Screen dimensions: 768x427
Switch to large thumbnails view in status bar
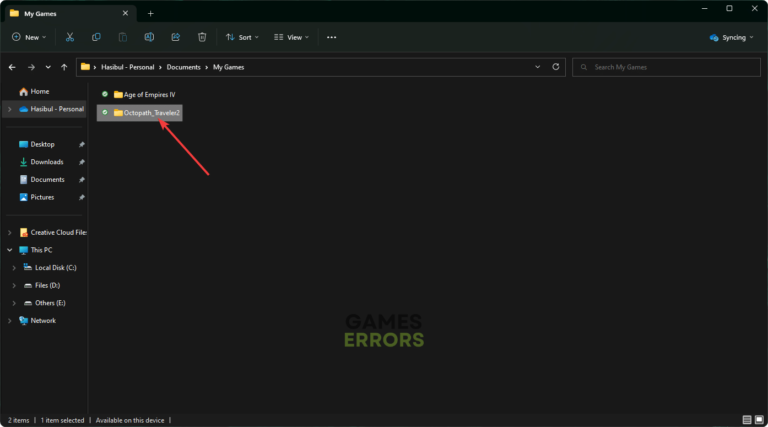point(759,419)
